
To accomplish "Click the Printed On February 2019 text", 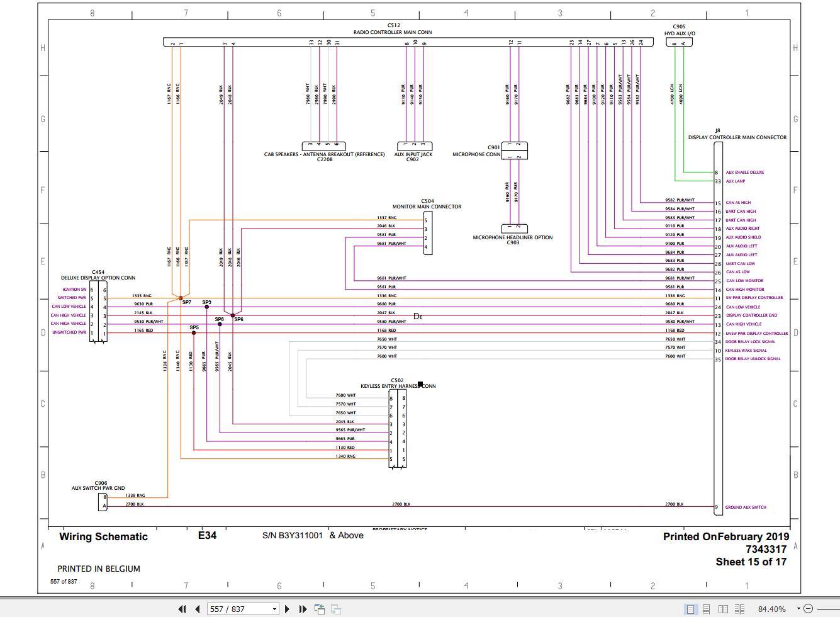I will 726,537.
